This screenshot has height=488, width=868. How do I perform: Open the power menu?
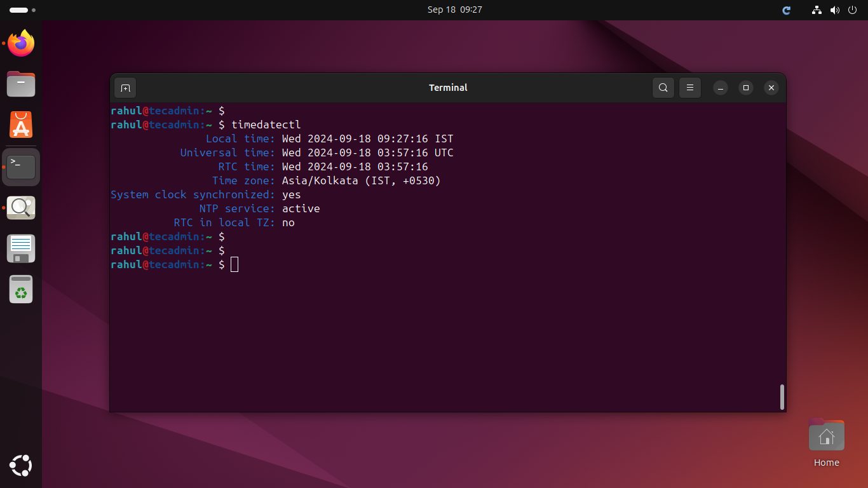click(851, 10)
